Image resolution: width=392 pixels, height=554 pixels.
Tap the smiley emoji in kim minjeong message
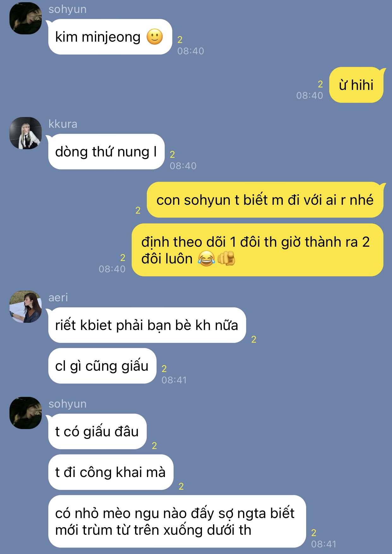coord(155,37)
